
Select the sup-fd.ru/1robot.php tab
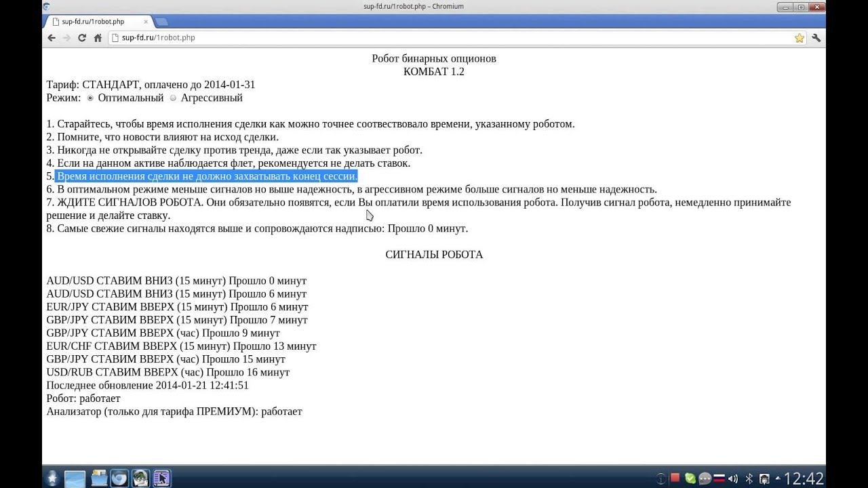[98, 22]
